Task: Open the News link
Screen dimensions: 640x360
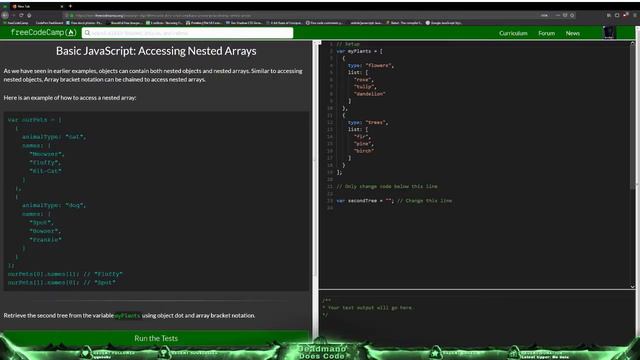Action: pyautogui.click(x=573, y=33)
